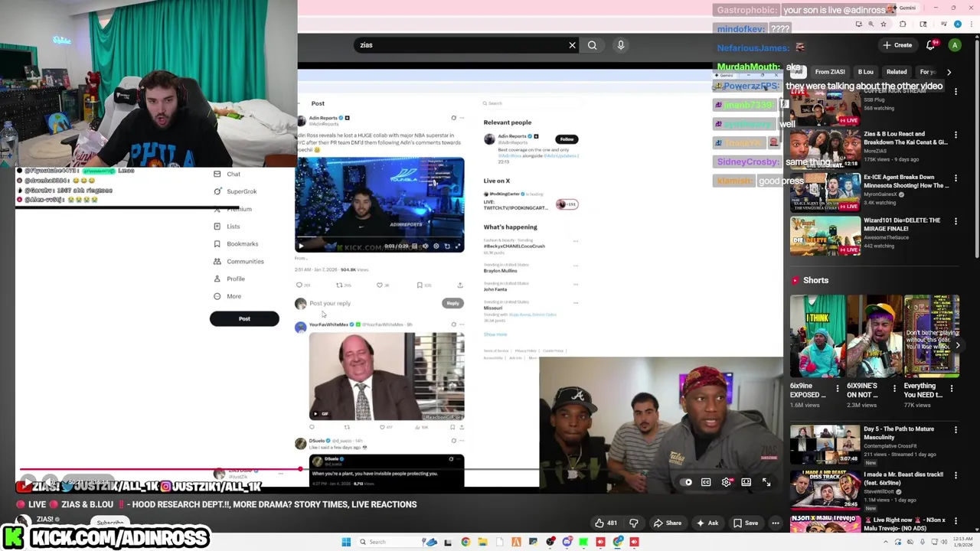Viewport: 980px width, 551px height.
Task: Open Chrome from the Windows taskbar
Action: point(465,542)
